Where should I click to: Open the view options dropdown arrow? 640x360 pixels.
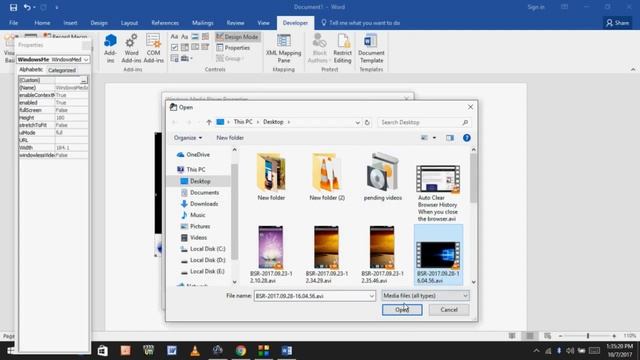[x=434, y=138]
